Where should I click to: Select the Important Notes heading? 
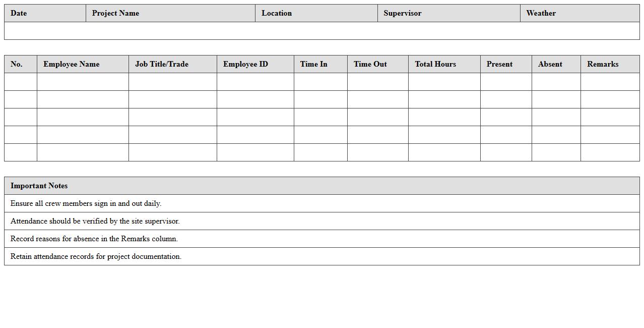pyautogui.click(x=321, y=186)
